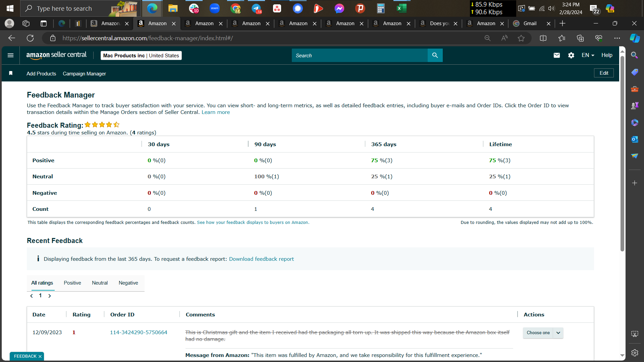Open the tab actions menu icon
This screenshot has height=362, width=644.
(x=44, y=23)
